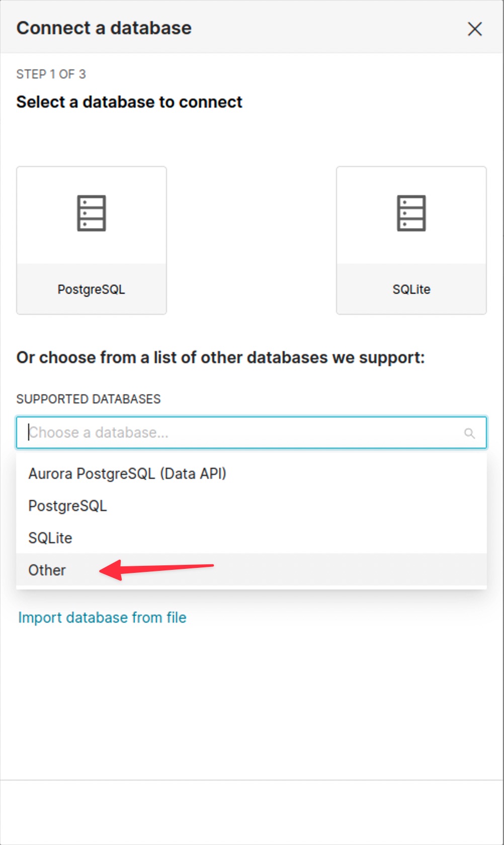Click the PostgreSQL server icon in the card
The width and height of the screenshot is (504, 845).
[91, 213]
